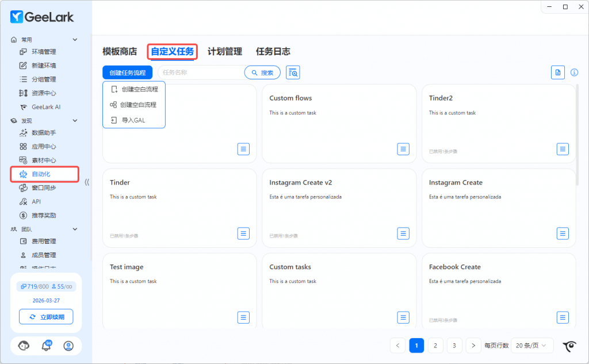589x364 pixels.
Task: Select 导入GAL from the dropdown menu
Action: (133, 120)
